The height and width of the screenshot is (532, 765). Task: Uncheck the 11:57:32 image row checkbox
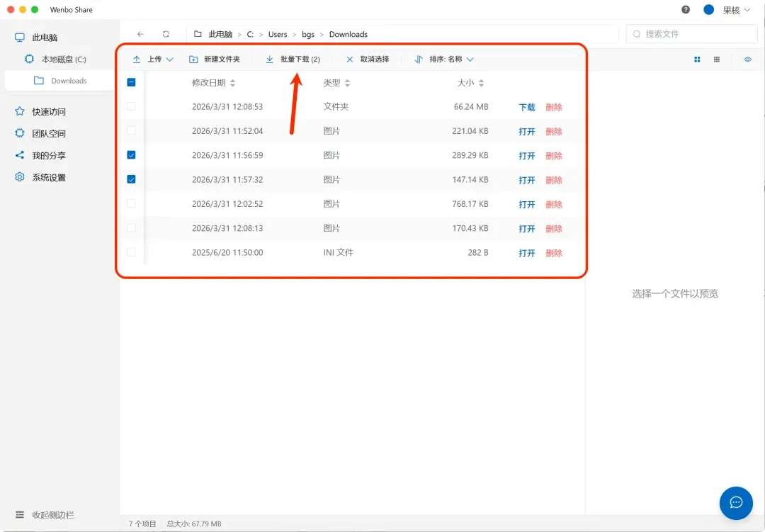coord(131,179)
